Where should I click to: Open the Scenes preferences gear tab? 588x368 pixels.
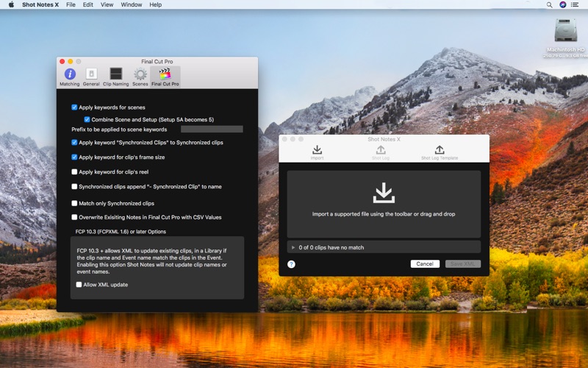(140, 77)
